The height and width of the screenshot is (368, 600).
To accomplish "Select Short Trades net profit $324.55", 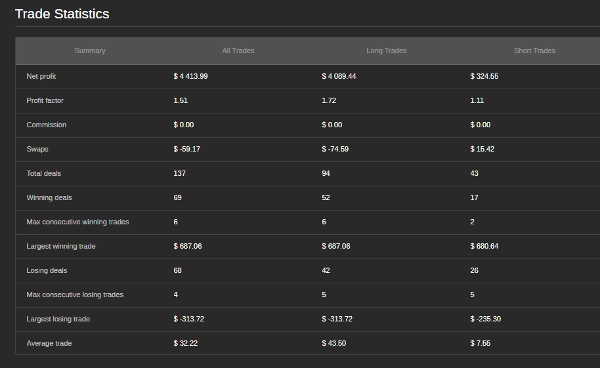I will point(484,77).
